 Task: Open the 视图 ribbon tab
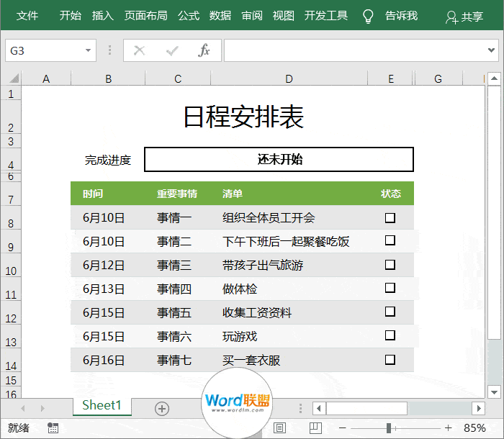click(x=284, y=15)
